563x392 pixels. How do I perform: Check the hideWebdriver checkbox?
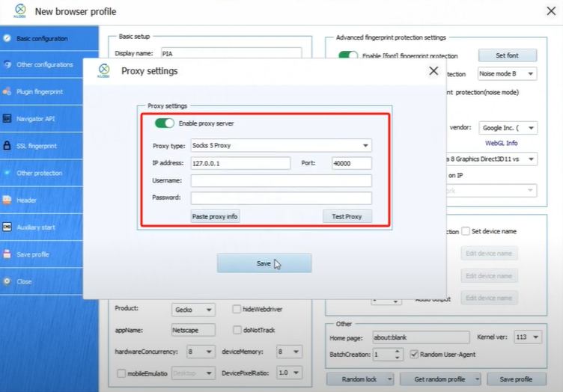point(236,309)
